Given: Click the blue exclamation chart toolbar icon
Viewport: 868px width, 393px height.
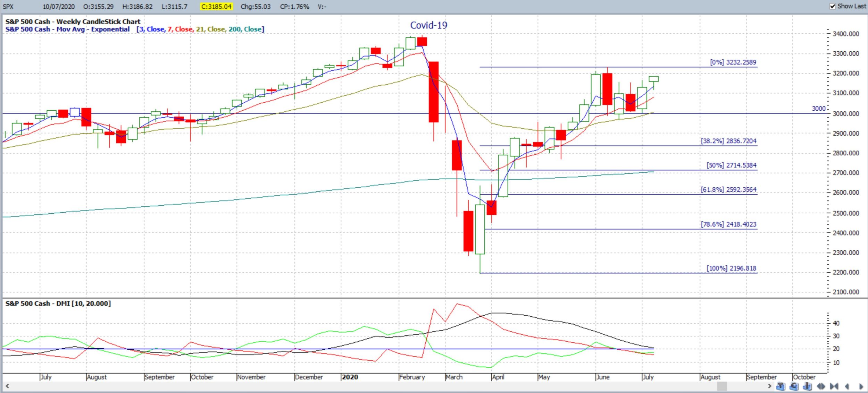Looking at the screenshot, I should 807,386.
